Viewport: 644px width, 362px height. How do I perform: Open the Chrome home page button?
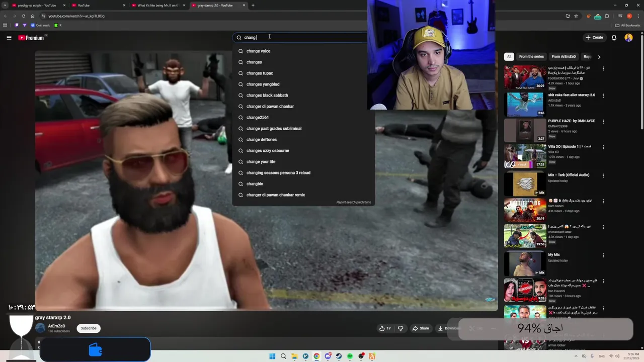coord(33,16)
